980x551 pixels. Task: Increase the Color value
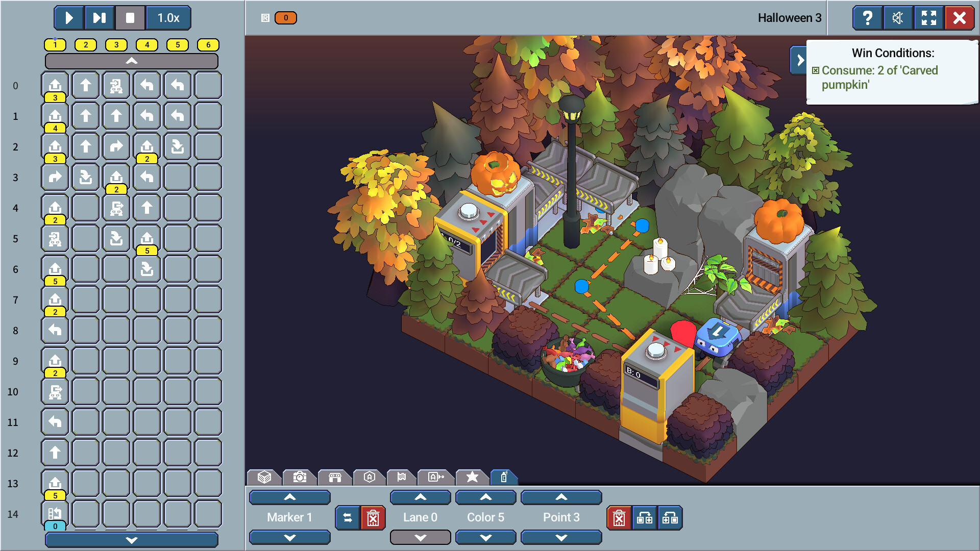pyautogui.click(x=485, y=497)
